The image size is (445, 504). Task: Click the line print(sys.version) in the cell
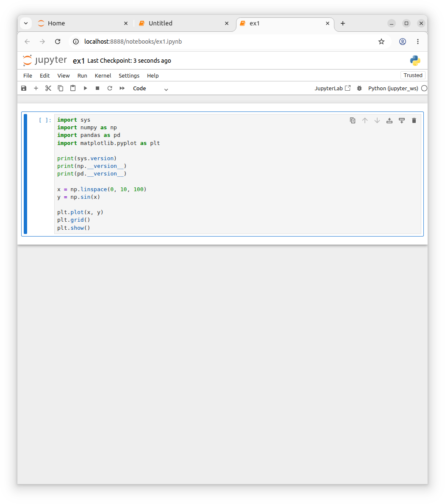pyautogui.click(x=87, y=159)
